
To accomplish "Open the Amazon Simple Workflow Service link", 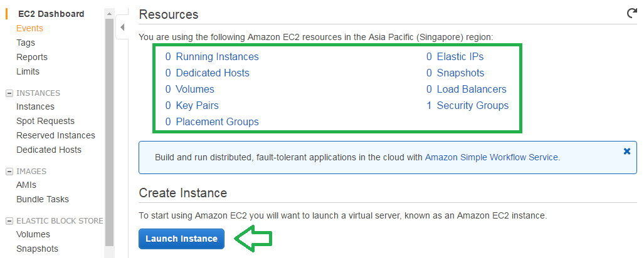I will (491, 157).
